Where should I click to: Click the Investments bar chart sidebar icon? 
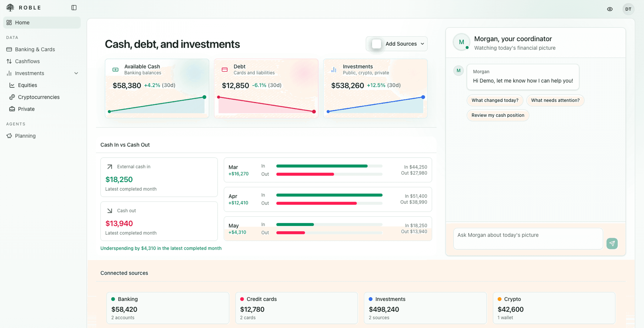click(9, 73)
